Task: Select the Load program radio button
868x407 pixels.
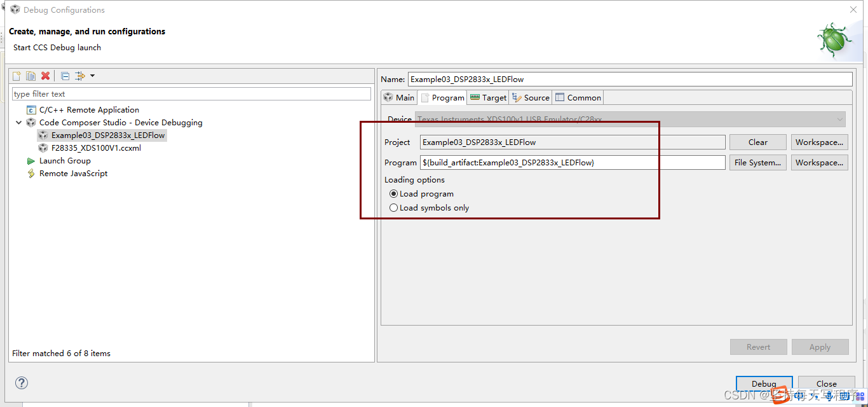Action: click(394, 193)
